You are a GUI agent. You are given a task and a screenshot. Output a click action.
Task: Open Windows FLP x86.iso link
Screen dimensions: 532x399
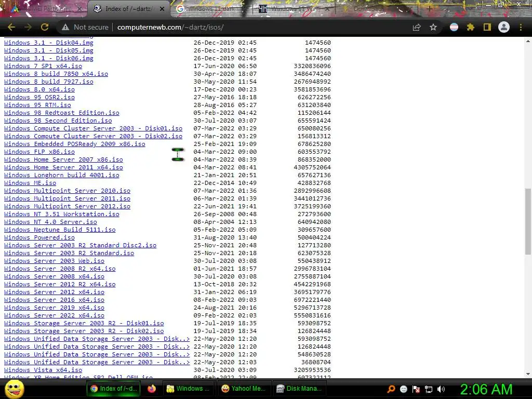click(39, 152)
